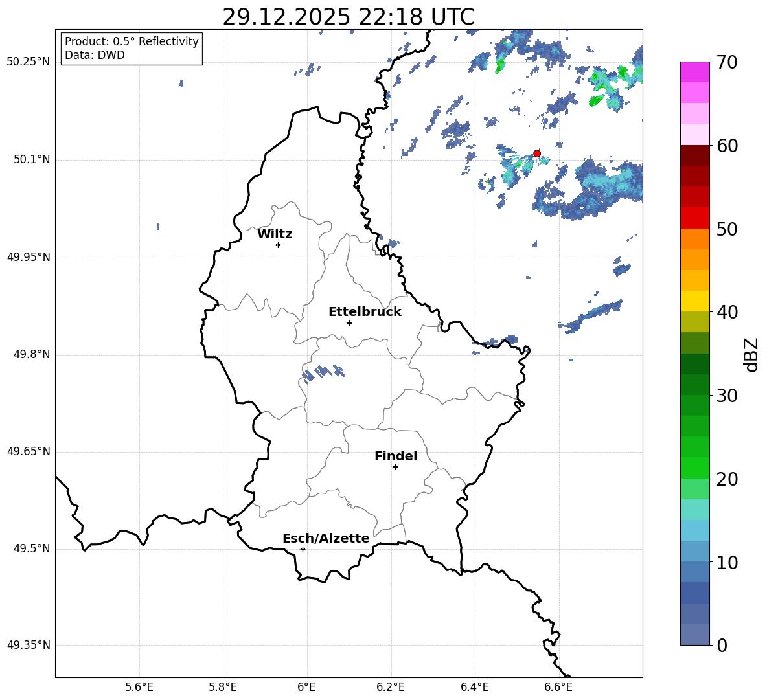Click the Wiltz station cross marker
This screenshot has width=767, height=700.
(279, 245)
